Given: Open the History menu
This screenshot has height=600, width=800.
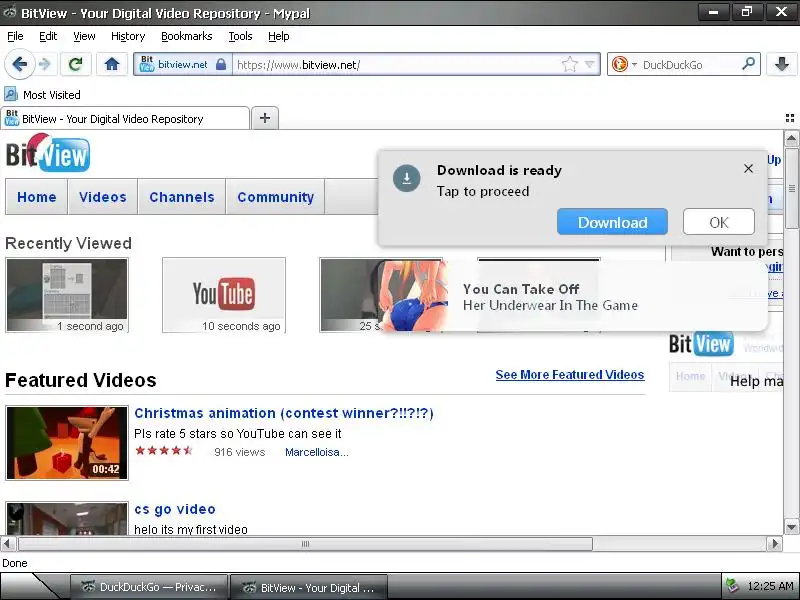Looking at the screenshot, I should coord(128,36).
